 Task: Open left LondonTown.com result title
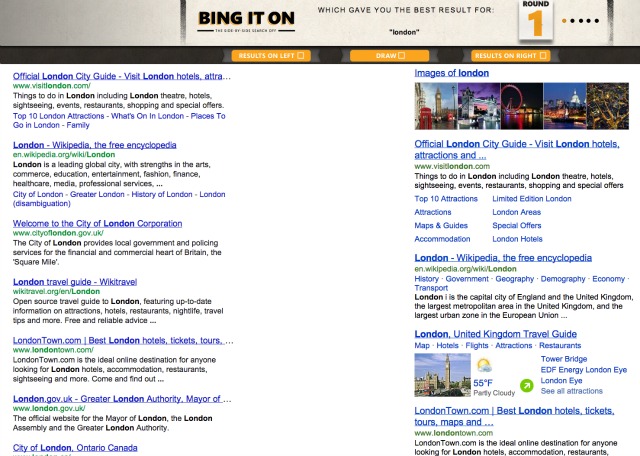[123, 340]
